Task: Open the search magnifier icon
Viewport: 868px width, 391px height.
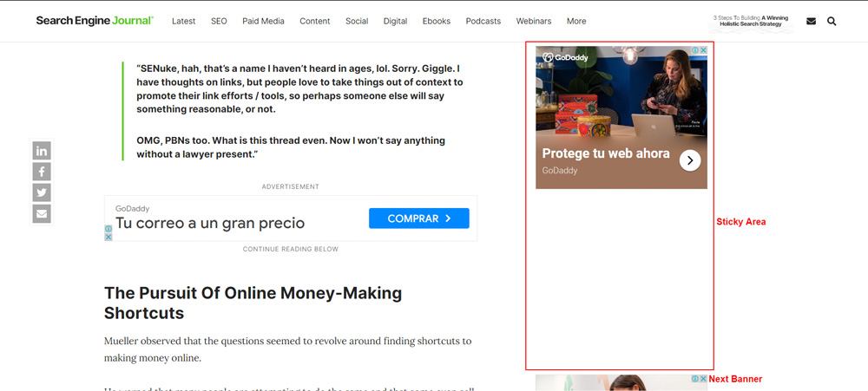Action: pos(832,22)
